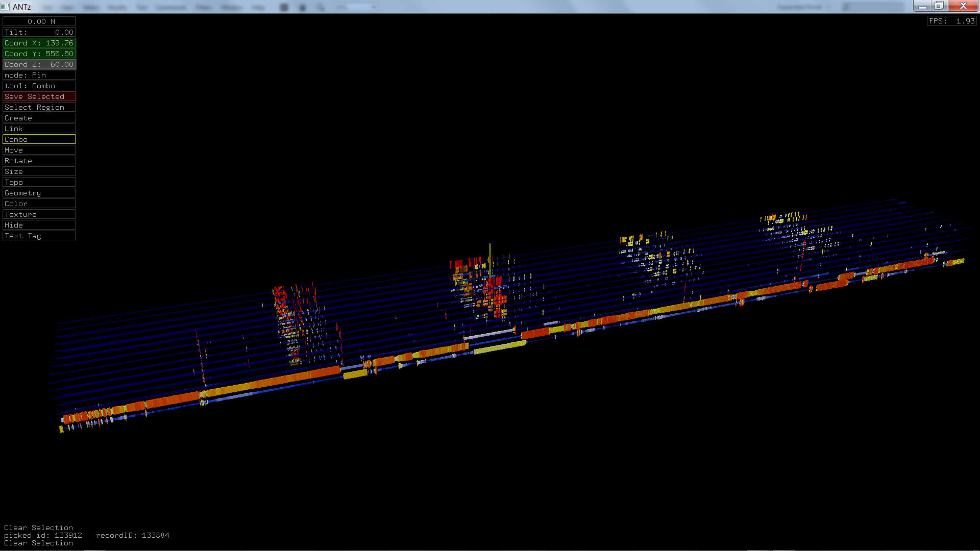The image size is (980, 551).
Task: Click the red Save Selected button
Action: (x=39, y=96)
